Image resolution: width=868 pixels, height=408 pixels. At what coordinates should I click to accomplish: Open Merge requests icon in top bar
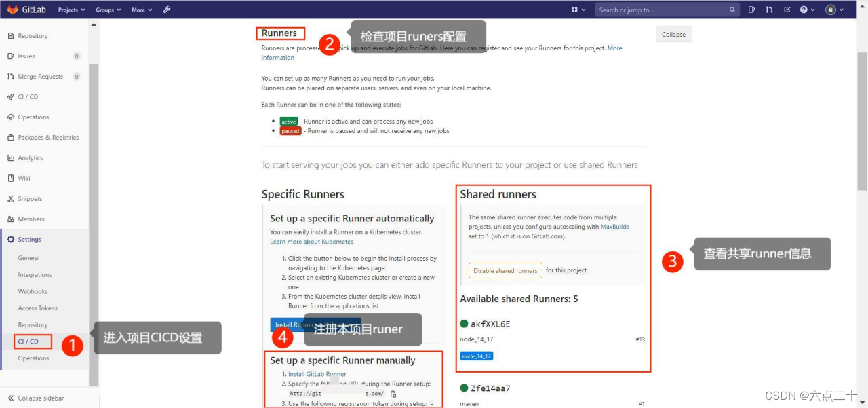click(x=769, y=10)
